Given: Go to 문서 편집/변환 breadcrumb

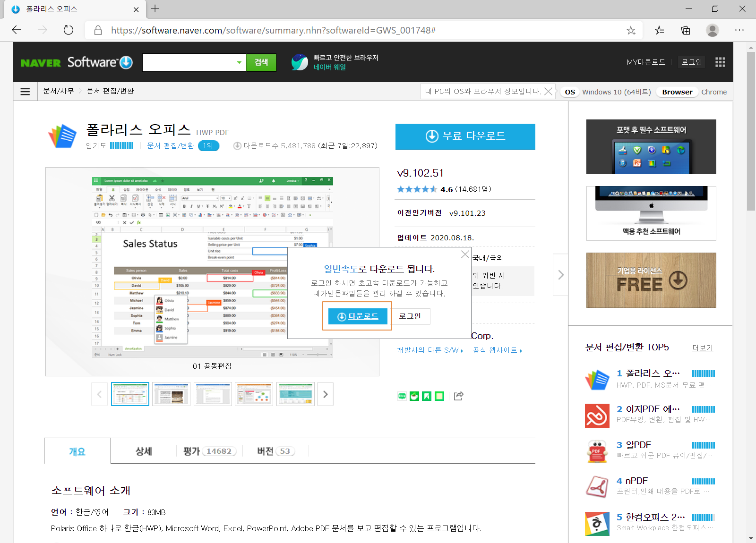Looking at the screenshot, I should pos(110,91).
